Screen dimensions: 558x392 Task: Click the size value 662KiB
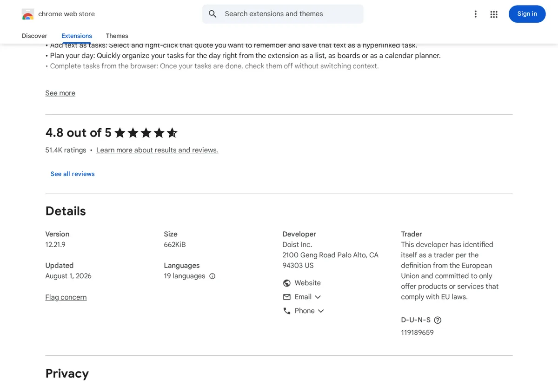pyautogui.click(x=175, y=245)
